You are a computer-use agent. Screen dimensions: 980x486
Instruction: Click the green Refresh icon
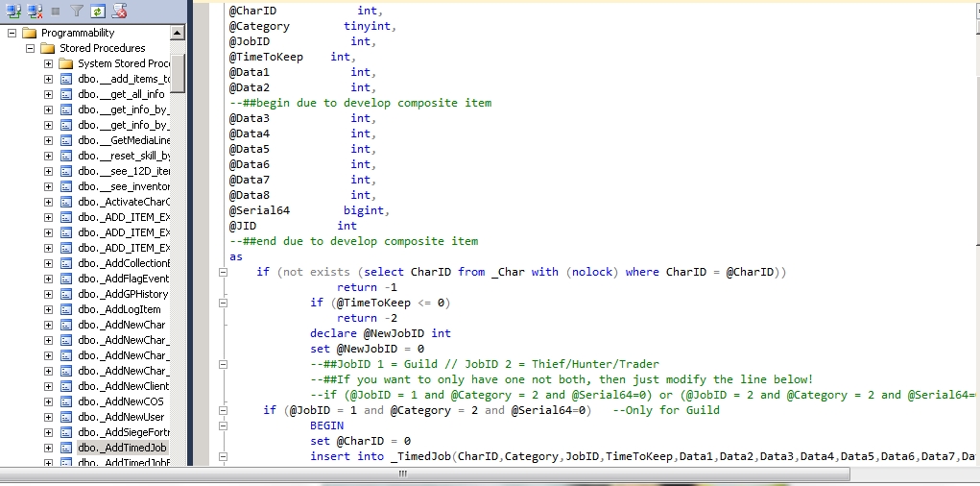[97, 11]
